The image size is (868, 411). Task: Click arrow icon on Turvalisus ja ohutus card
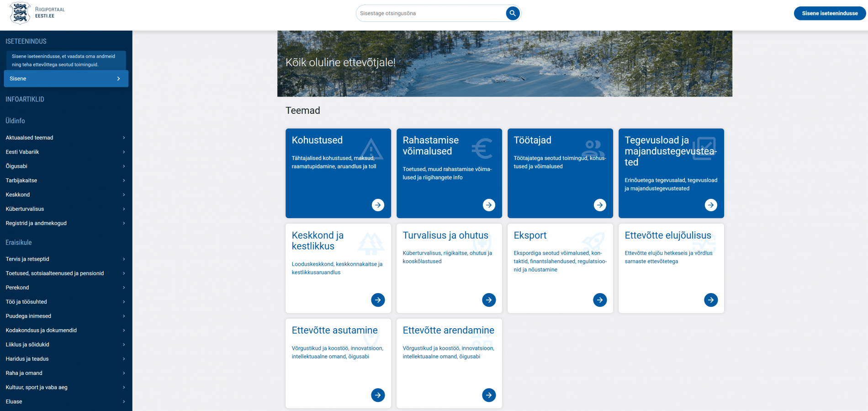tap(489, 300)
